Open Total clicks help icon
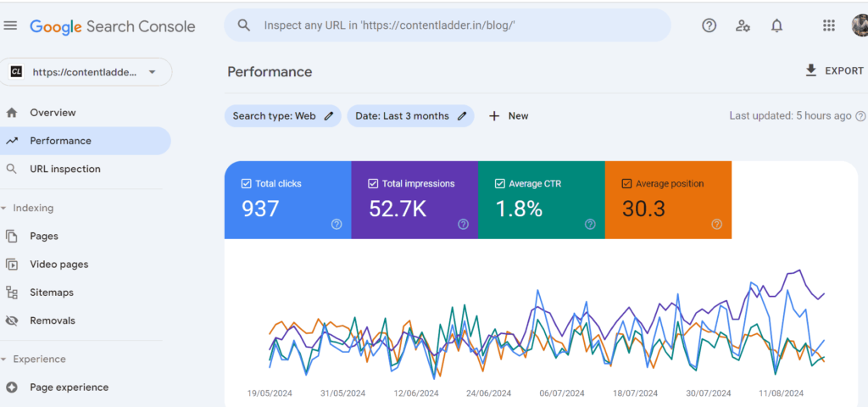This screenshot has width=868, height=407. click(336, 224)
